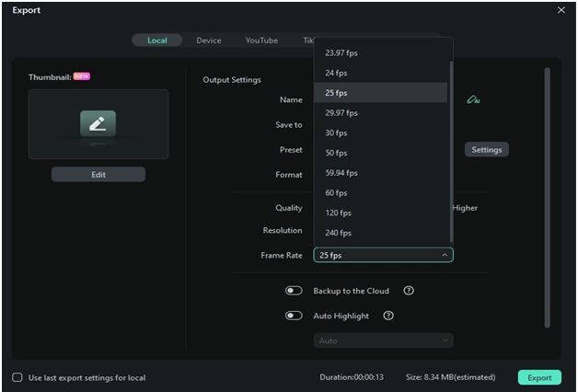
Task: Check Use last export settings for local
Action: tap(17, 377)
